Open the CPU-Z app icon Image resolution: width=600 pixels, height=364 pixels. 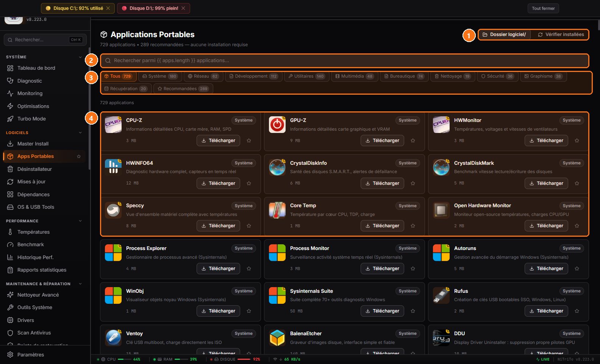click(x=113, y=125)
